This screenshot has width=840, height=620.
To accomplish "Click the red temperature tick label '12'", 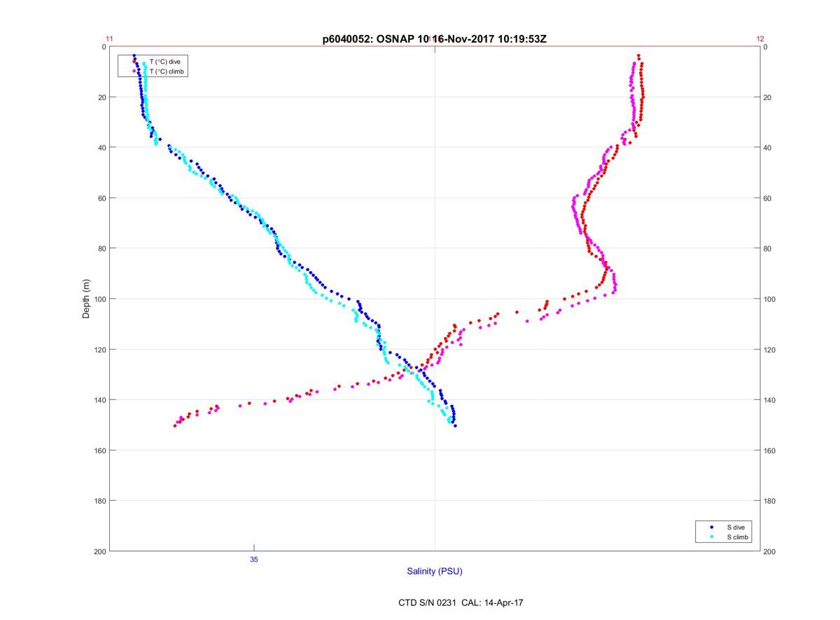I will coord(760,39).
